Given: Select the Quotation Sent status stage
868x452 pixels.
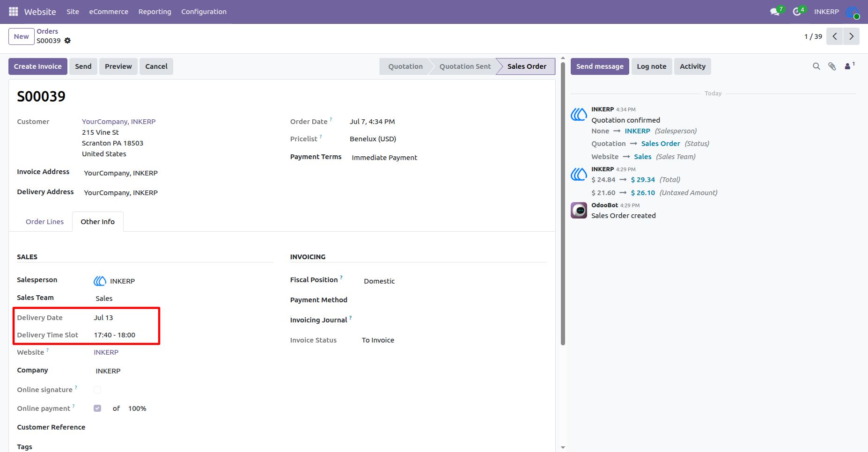Looking at the screenshot, I should 465,66.
